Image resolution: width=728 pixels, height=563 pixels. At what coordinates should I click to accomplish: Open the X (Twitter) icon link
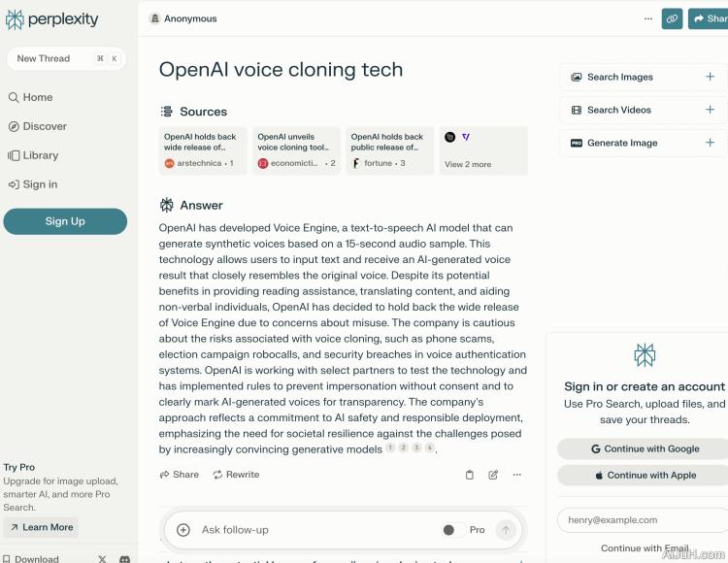[103, 558]
